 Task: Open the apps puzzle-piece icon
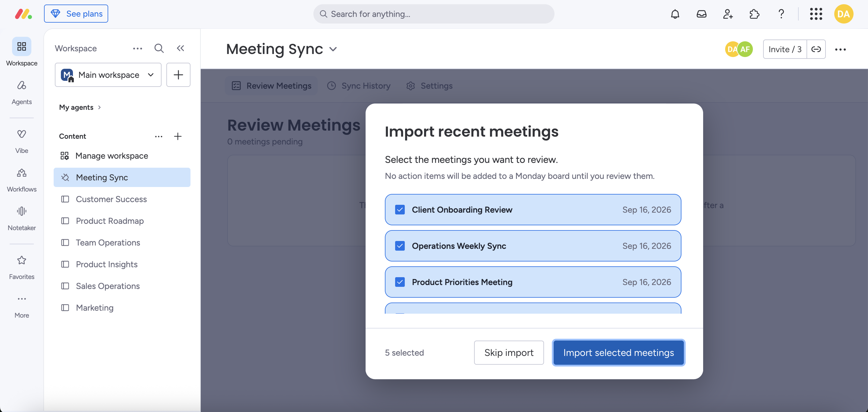point(754,14)
